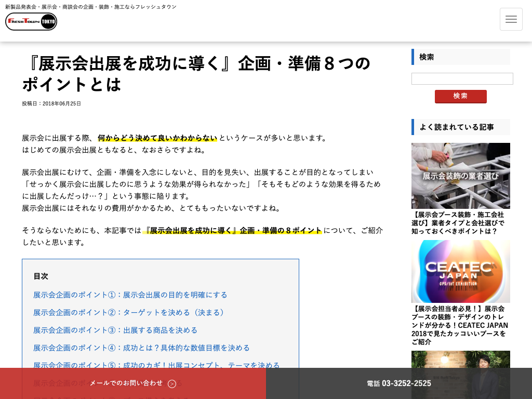Viewport: 532px width, 399px height.
Task: Open article link 【展示会ブース装飾・施工会社選び】
Action: (458, 223)
